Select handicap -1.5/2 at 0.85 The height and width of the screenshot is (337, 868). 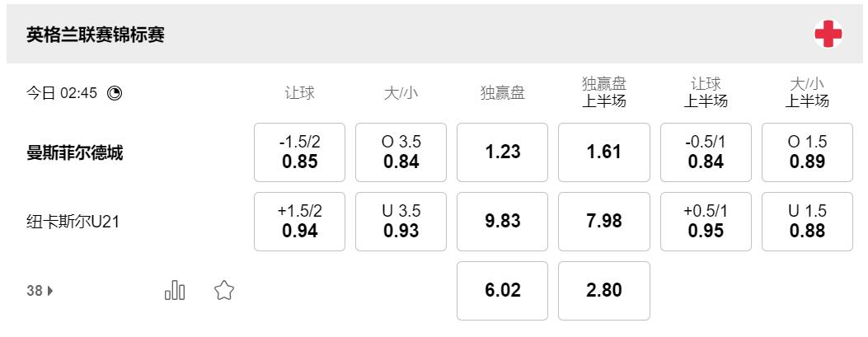coord(299,152)
